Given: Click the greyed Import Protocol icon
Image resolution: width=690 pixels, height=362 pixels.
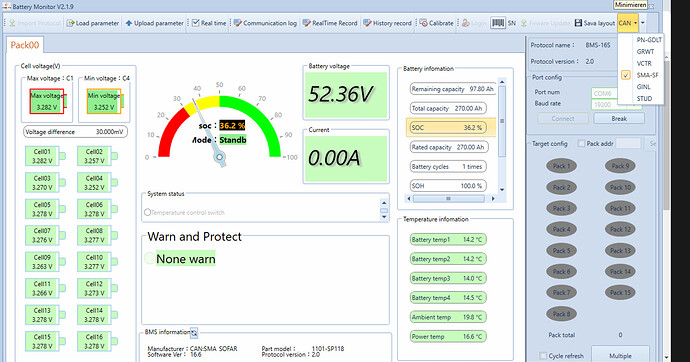Looking at the screenshot, I should (x=12, y=23).
